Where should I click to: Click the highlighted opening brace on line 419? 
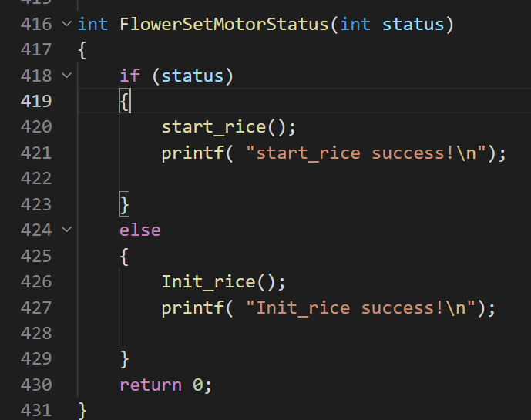[x=125, y=101]
